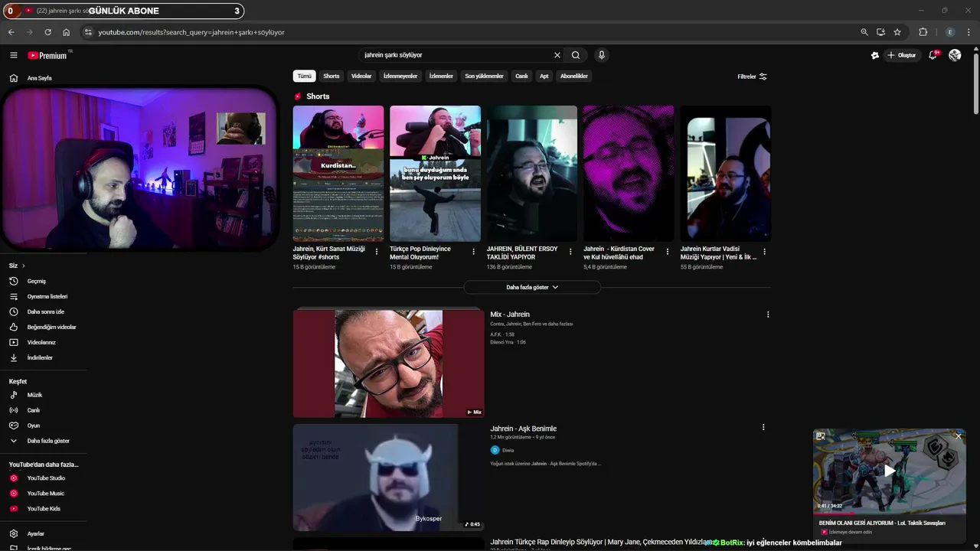Open account avatar menu

click(955, 55)
